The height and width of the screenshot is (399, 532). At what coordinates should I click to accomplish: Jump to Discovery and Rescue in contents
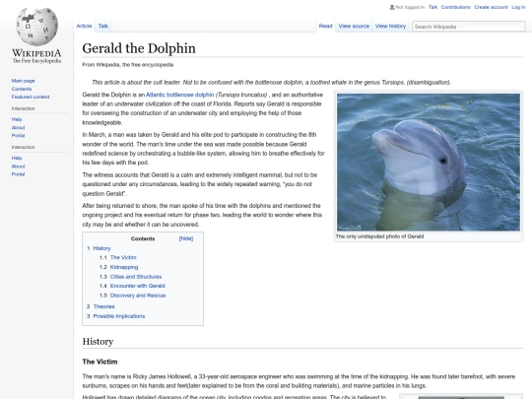click(138, 296)
